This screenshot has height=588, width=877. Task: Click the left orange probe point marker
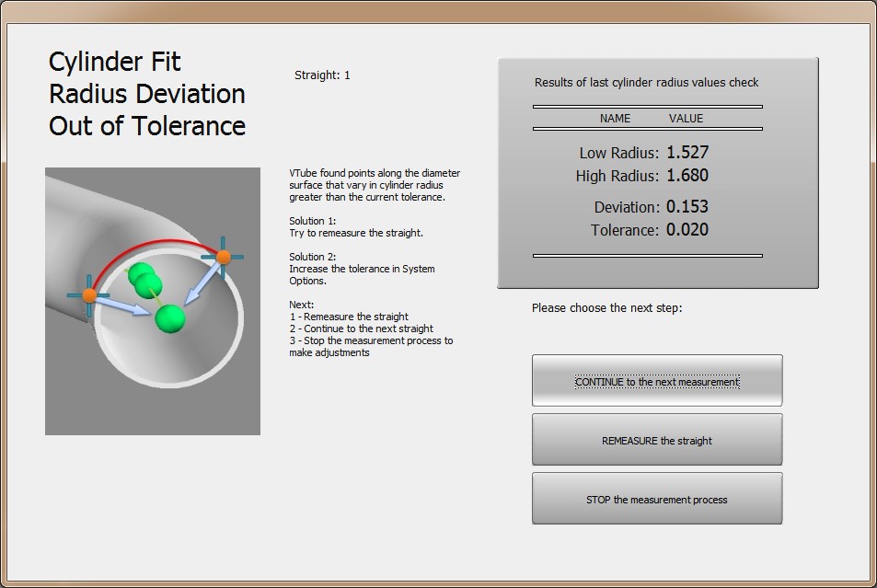point(89,295)
